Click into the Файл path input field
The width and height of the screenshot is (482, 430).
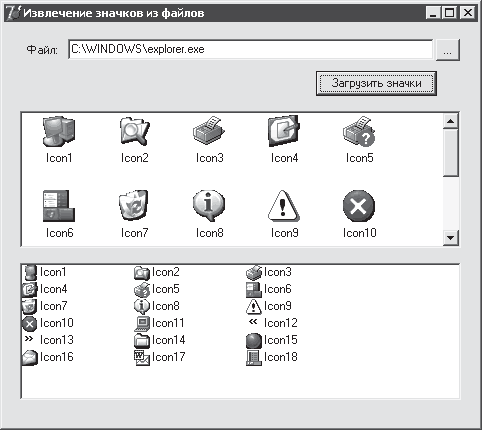tap(250, 49)
